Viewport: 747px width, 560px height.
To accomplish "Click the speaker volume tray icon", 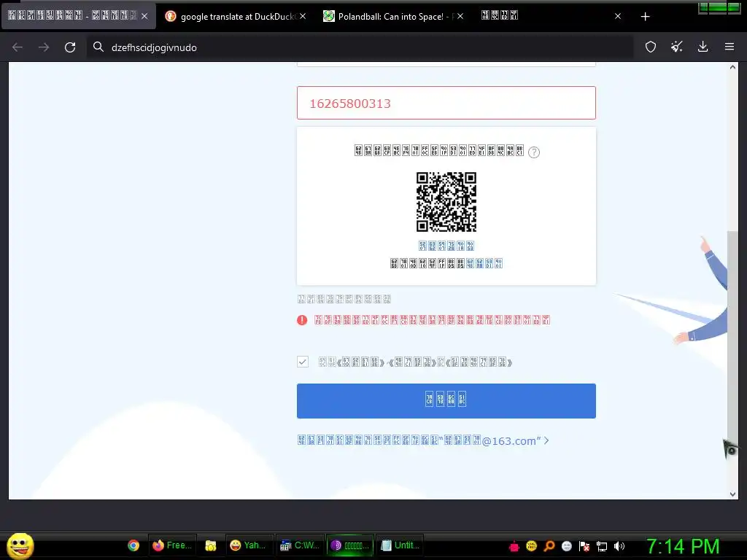I will click(x=619, y=546).
